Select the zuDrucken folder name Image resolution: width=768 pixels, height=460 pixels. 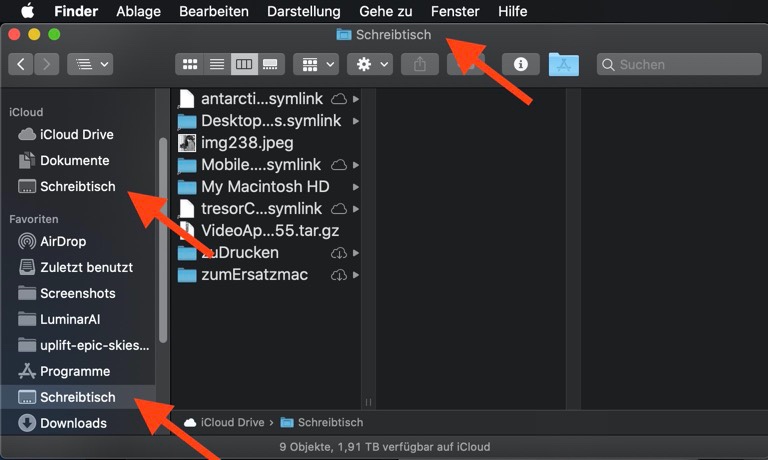[240, 252]
